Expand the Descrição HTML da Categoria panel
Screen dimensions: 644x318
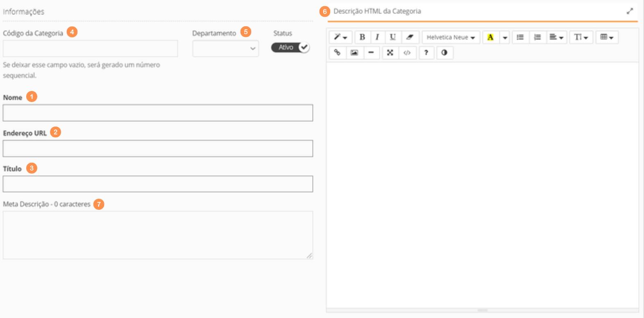[630, 11]
